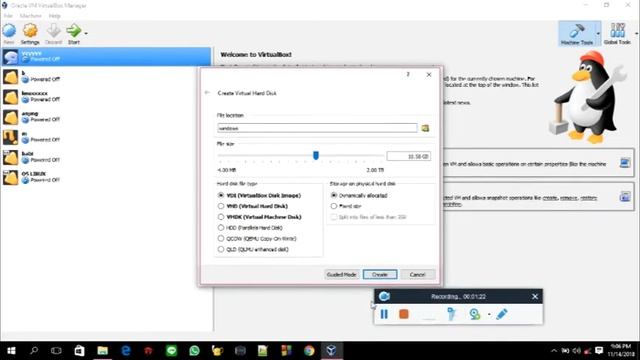Screen dimensions: 640x360
Task: Click the Guided Mode button
Action: [x=341, y=275]
